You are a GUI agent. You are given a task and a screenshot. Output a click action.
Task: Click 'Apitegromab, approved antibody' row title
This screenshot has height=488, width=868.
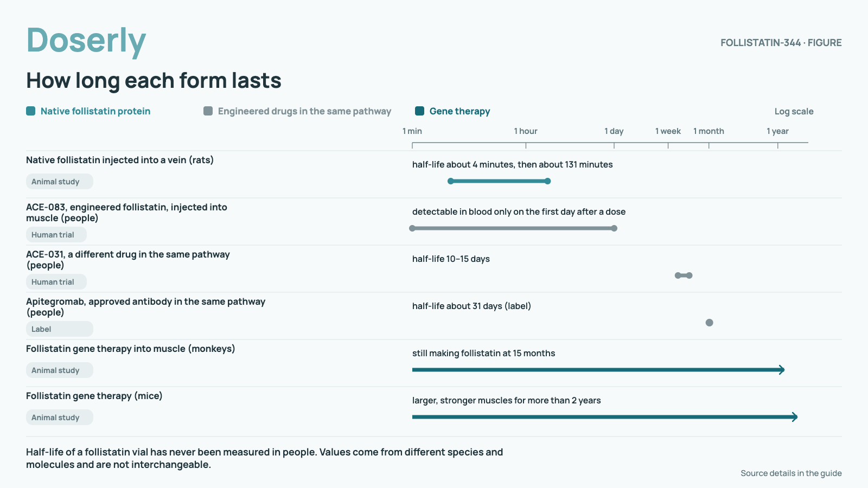[x=145, y=307]
